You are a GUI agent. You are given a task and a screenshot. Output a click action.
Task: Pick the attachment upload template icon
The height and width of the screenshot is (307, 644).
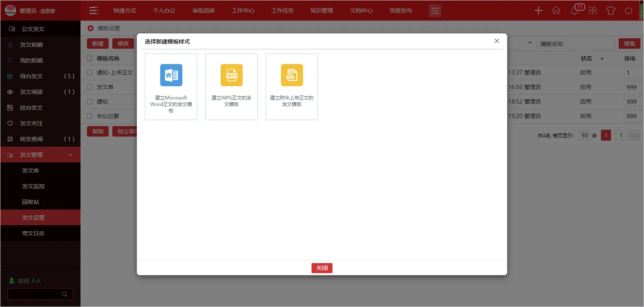[x=292, y=75]
